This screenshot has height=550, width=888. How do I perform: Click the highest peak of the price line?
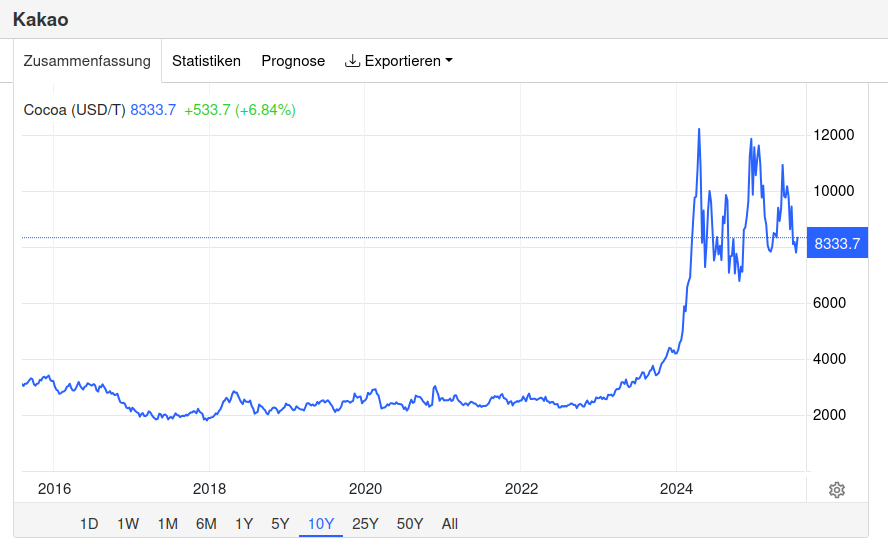(699, 130)
